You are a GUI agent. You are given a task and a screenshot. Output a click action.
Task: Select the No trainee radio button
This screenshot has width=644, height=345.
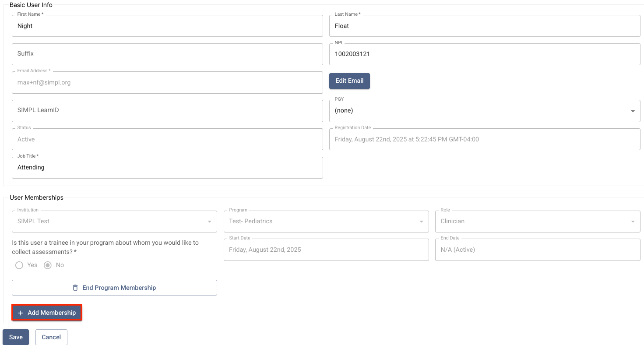(48, 265)
